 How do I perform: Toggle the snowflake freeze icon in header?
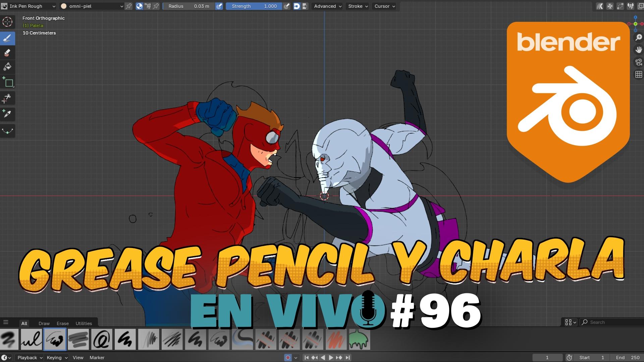point(610,6)
